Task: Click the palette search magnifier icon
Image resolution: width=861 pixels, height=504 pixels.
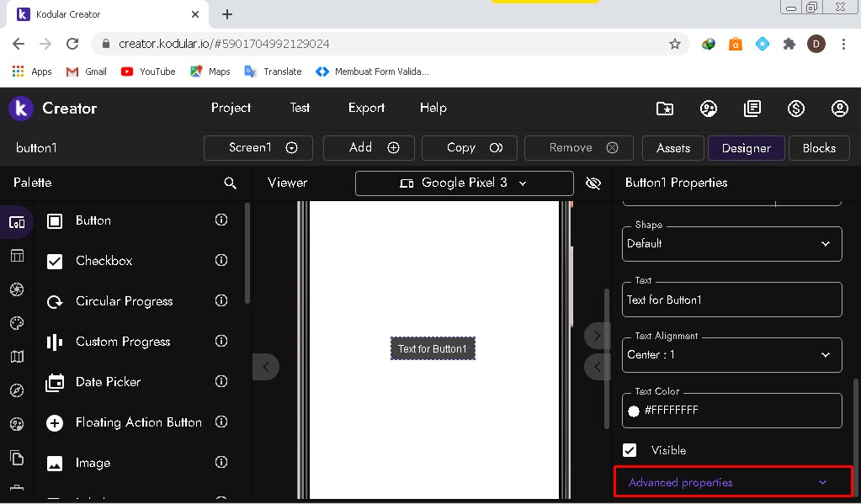Action: tap(231, 183)
